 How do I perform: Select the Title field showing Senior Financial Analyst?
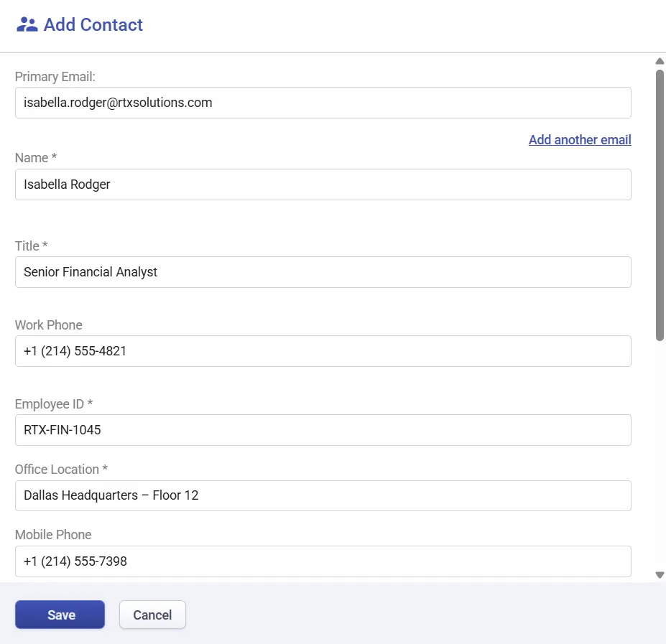click(323, 272)
